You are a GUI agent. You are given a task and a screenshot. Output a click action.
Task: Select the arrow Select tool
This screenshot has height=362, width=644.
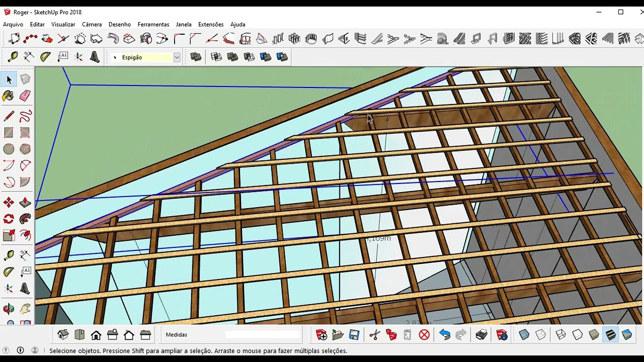pos(9,79)
